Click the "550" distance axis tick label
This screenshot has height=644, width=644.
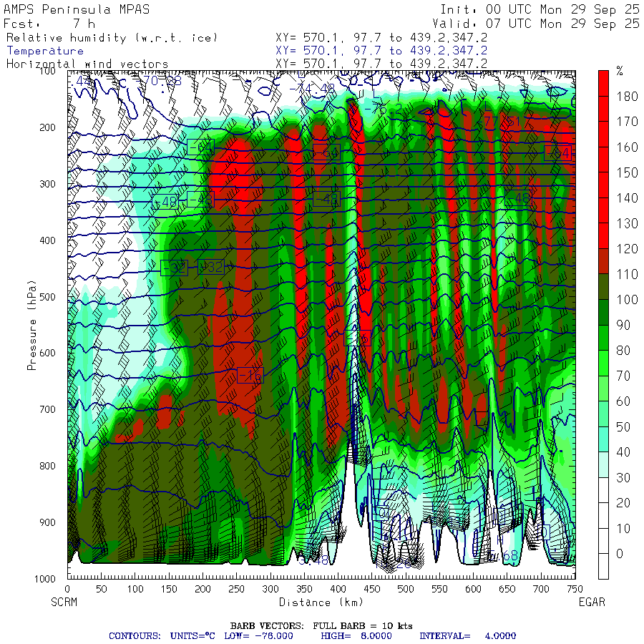pos(439,589)
